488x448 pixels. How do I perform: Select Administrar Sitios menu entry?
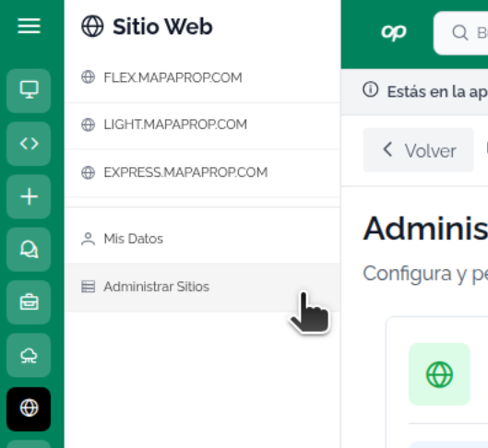tap(202, 287)
